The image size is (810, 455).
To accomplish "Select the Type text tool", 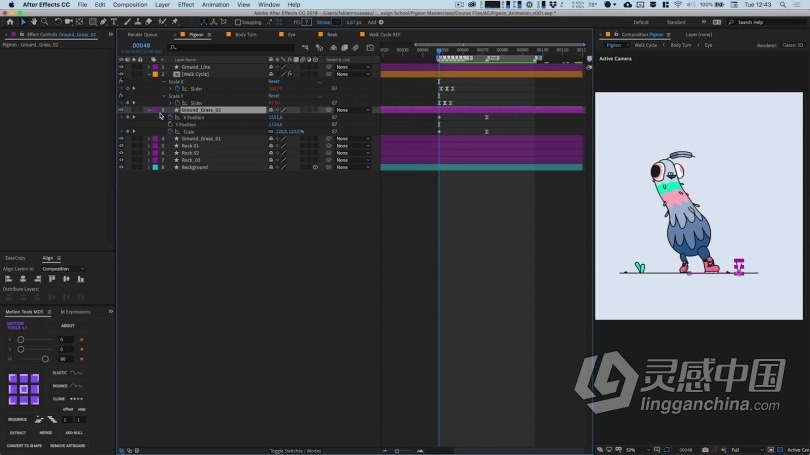I will 114,22.
